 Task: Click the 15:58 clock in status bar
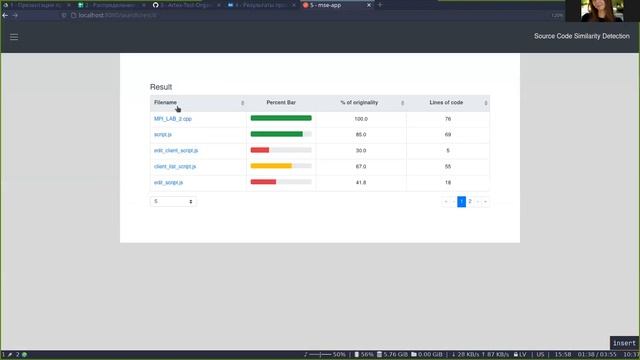point(563,355)
